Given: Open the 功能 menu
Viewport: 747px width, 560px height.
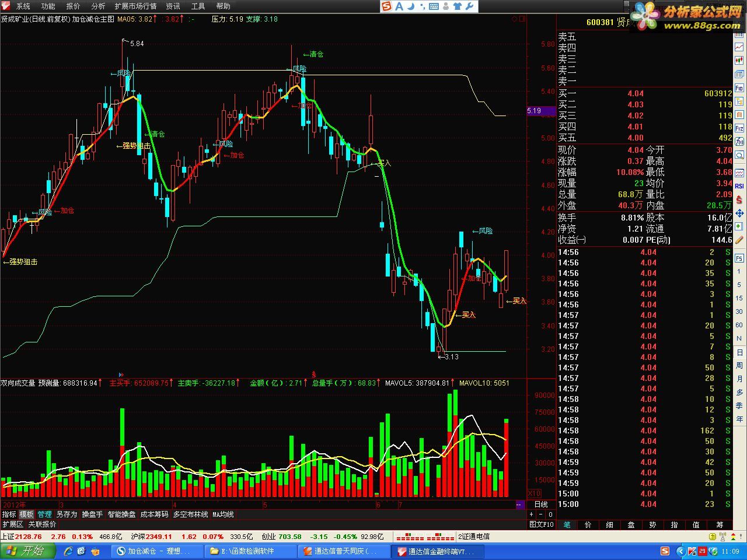Looking at the screenshot, I should tap(48, 6).
